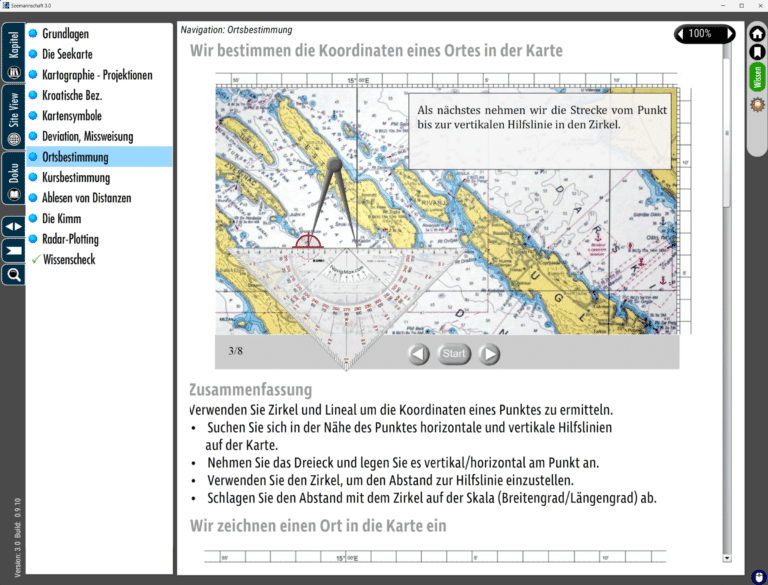Click the 100% zoom level indicator
This screenshot has width=768, height=585.
click(700, 34)
